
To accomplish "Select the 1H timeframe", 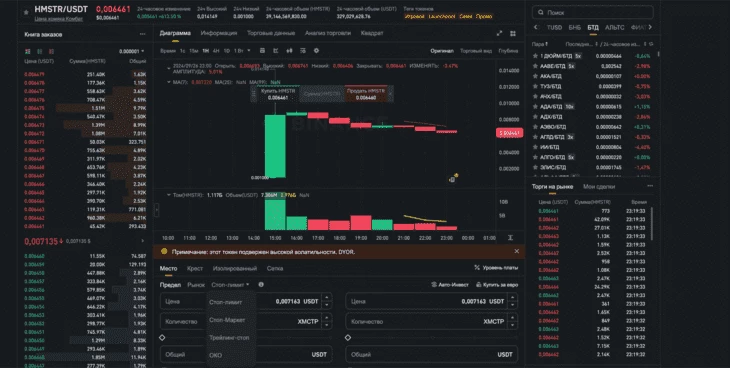I will pyautogui.click(x=205, y=51).
